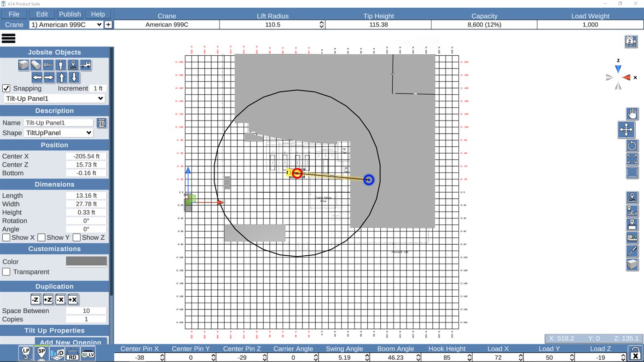The image size is (644, 362).
Task: Open the Edit menu
Action: 41,14
